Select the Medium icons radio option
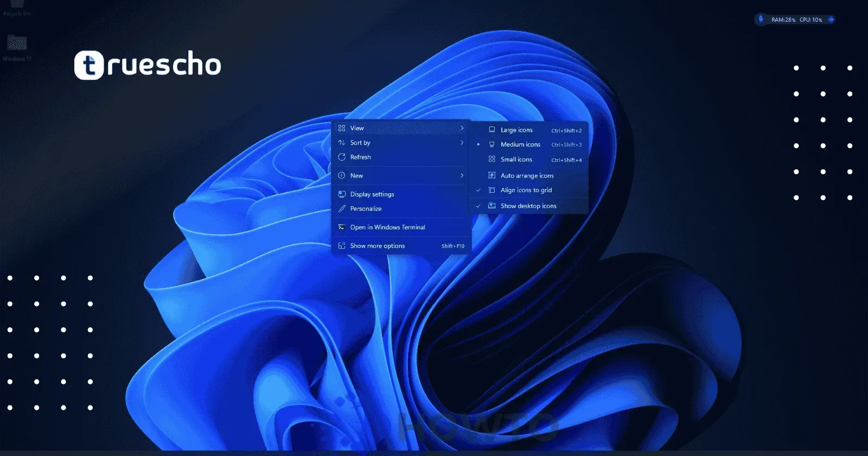 [x=520, y=144]
